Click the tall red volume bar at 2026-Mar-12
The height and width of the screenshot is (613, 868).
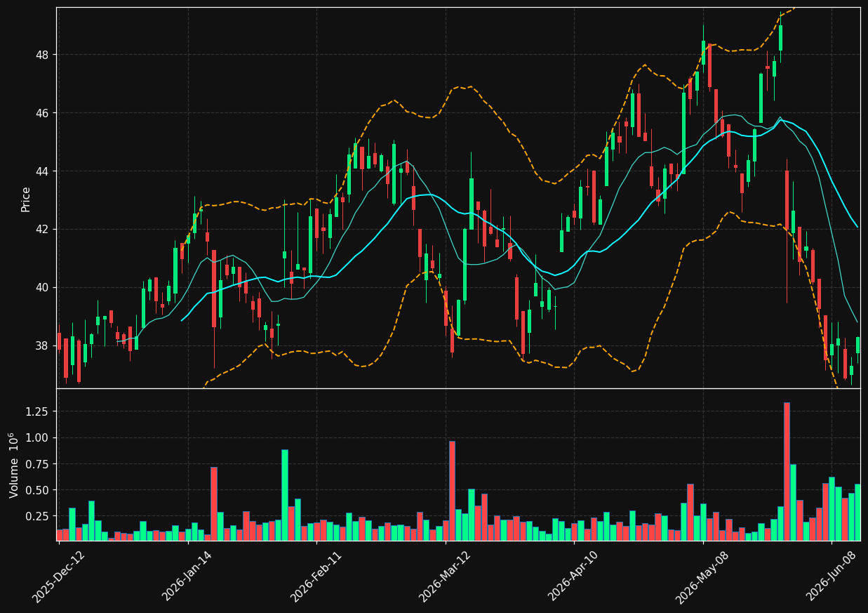click(452, 491)
